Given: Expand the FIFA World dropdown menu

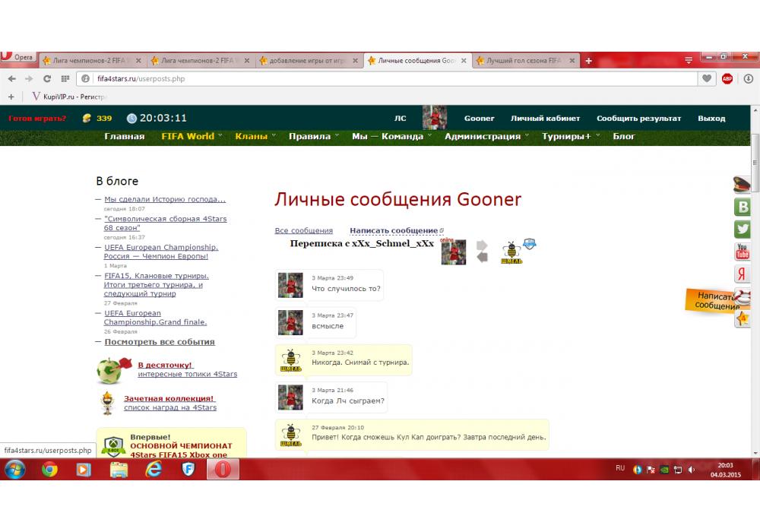Looking at the screenshot, I should tap(192, 137).
